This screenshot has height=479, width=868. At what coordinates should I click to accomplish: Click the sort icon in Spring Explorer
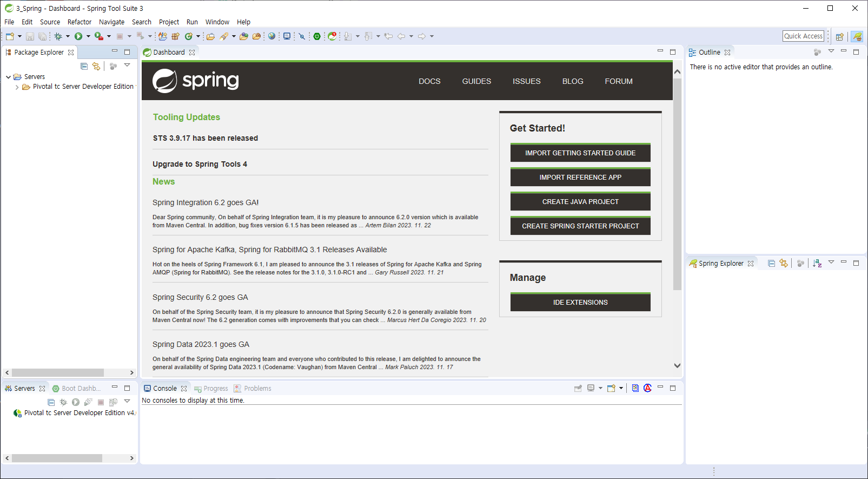tap(817, 263)
